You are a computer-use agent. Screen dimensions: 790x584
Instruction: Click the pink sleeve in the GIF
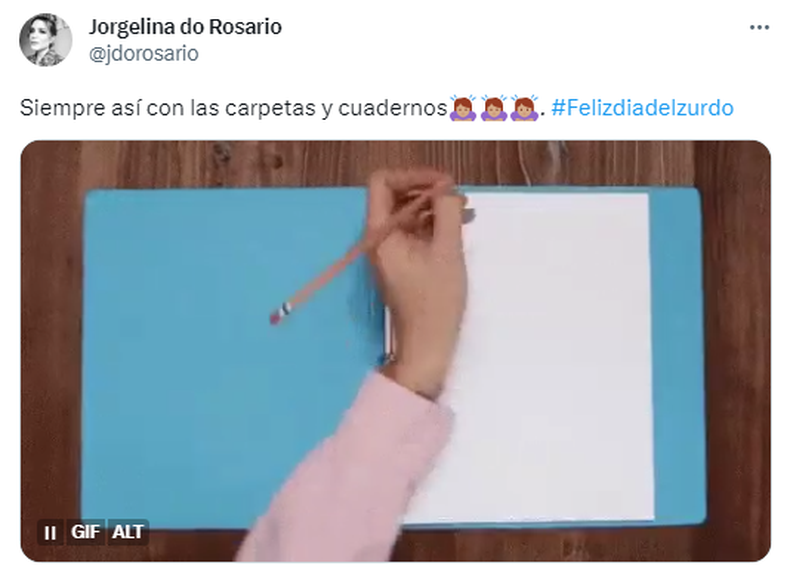(343, 474)
